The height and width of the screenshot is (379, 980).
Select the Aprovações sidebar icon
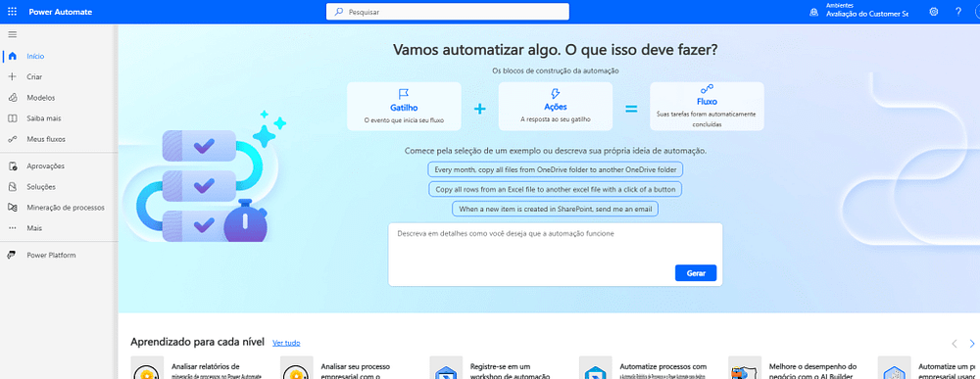click(12, 166)
